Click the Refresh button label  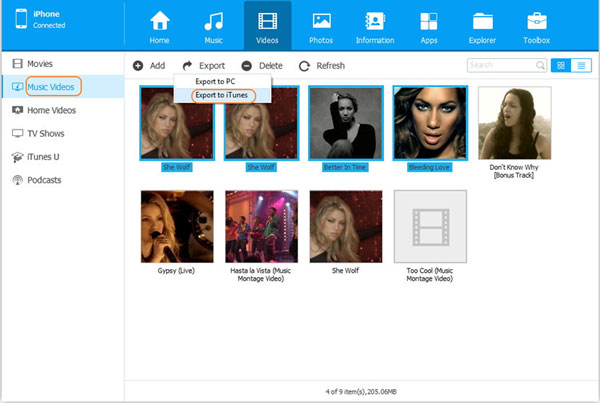click(331, 66)
